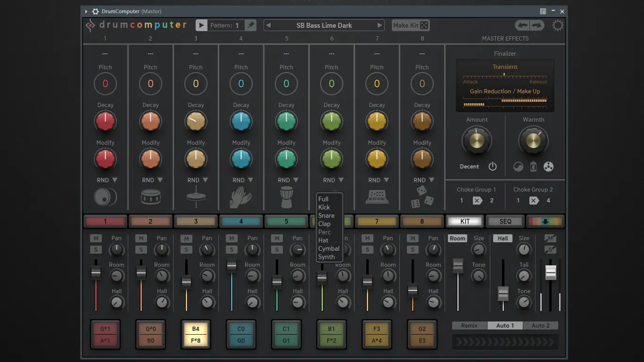Click the dice icon on channel 8
Image resolution: width=644 pixels, height=362 pixels.
pos(422,197)
